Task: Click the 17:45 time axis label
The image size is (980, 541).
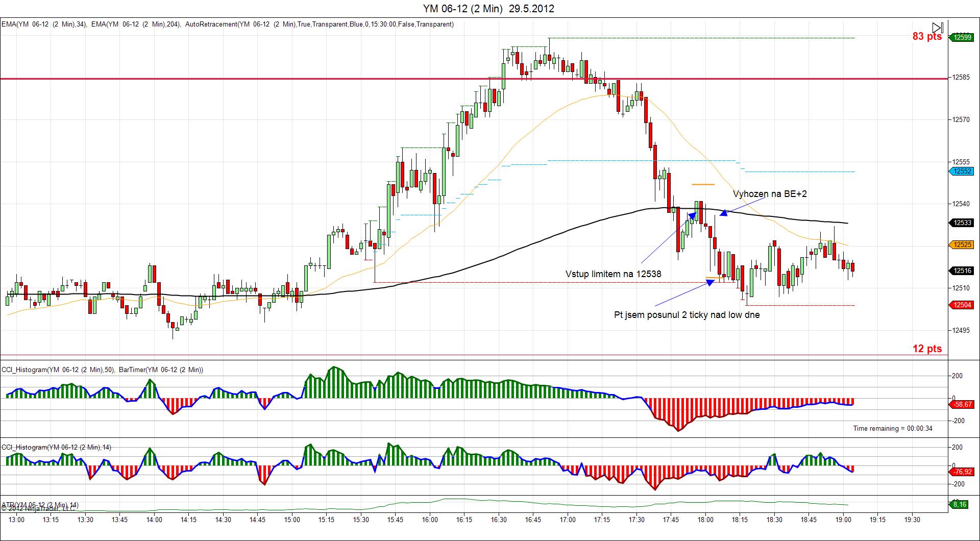Action: [671, 520]
